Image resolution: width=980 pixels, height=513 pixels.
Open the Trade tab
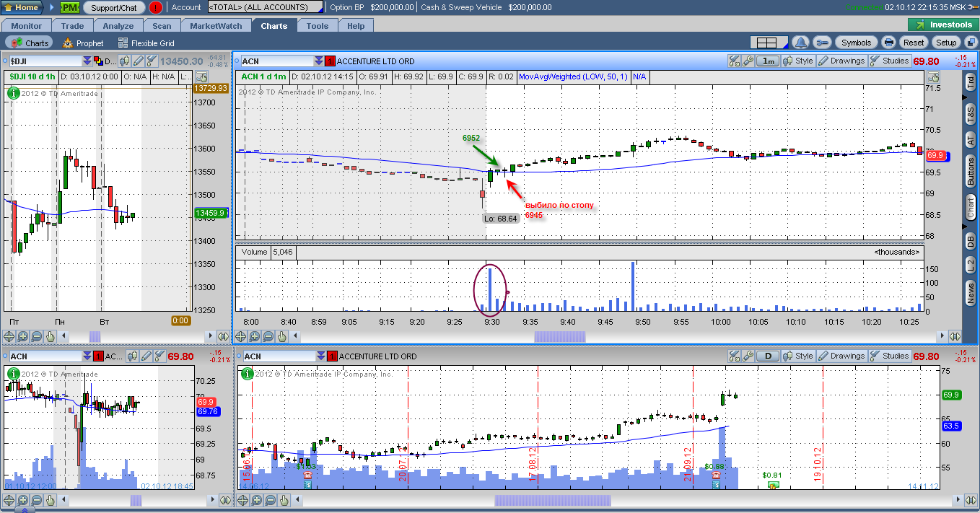pyautogui.click(x=72, y=26)
